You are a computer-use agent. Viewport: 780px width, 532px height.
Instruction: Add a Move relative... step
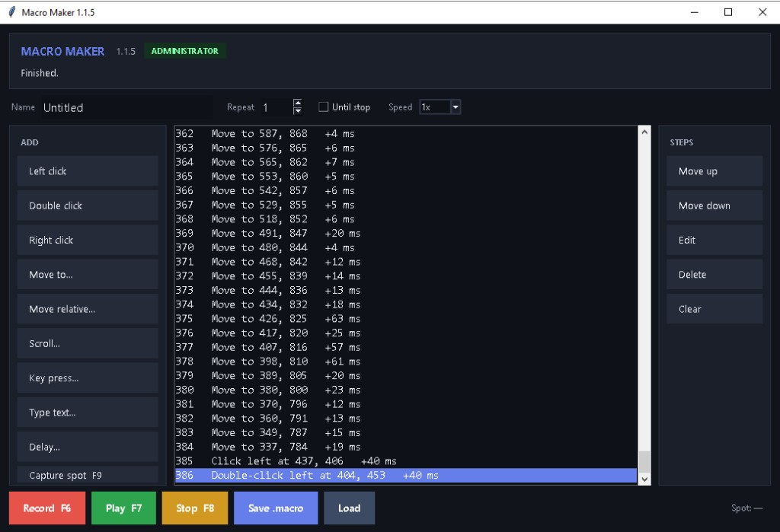coord(88,309)
